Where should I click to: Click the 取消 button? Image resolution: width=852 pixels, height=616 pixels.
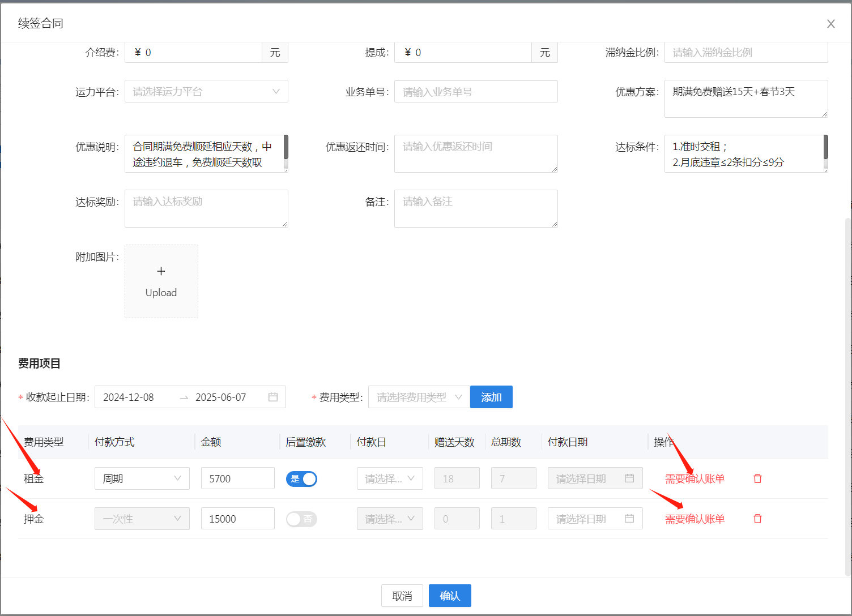(402, 596)
